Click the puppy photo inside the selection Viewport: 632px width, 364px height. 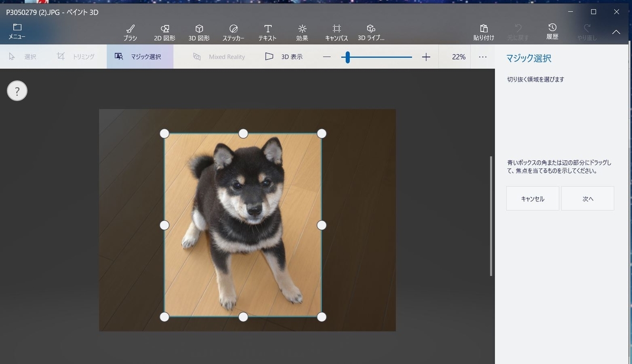tap(243, 225)
